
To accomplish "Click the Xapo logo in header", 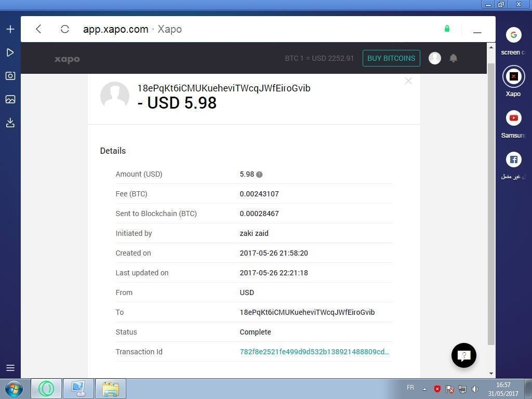I will [x=67, y=59].
